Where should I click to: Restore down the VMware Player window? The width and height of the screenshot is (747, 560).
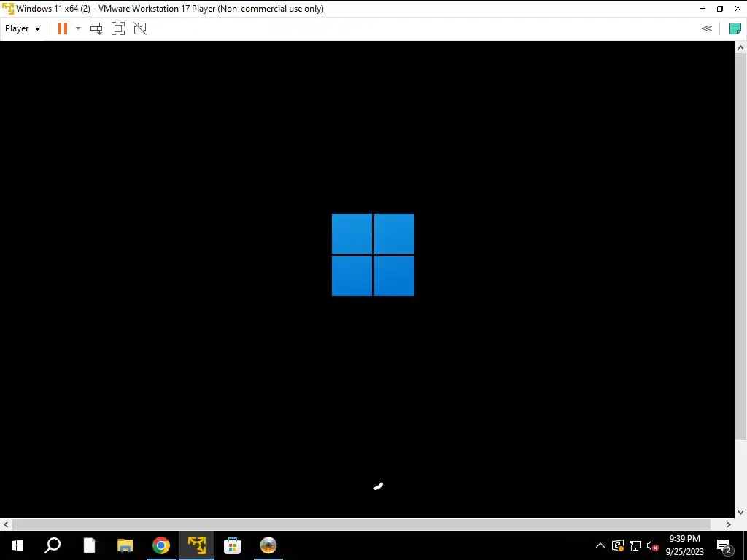point(720,9)
